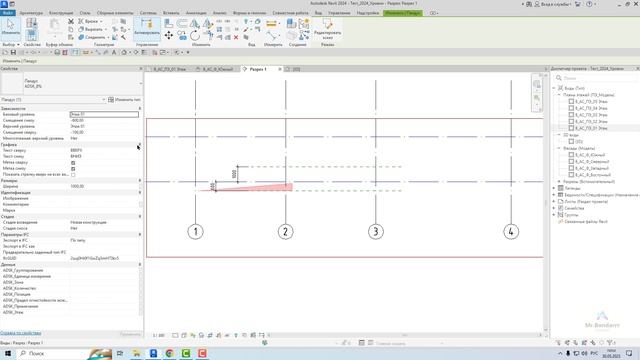This screenshot has height=360, width=640.
Task: Open the visual style view control icon
Action: (x=184, y=336)
